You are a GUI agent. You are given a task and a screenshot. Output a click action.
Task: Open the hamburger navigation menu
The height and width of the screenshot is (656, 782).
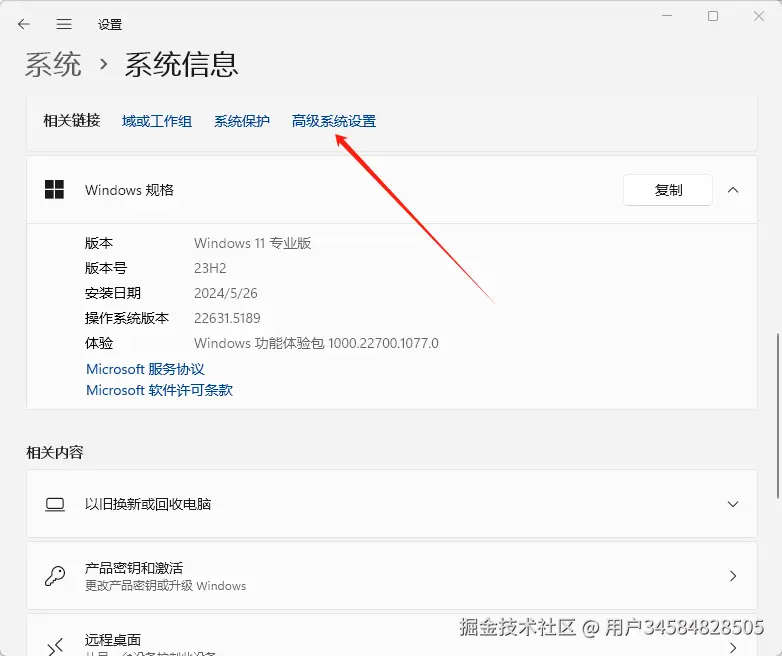pyautogui.click(x=64, y=24)
